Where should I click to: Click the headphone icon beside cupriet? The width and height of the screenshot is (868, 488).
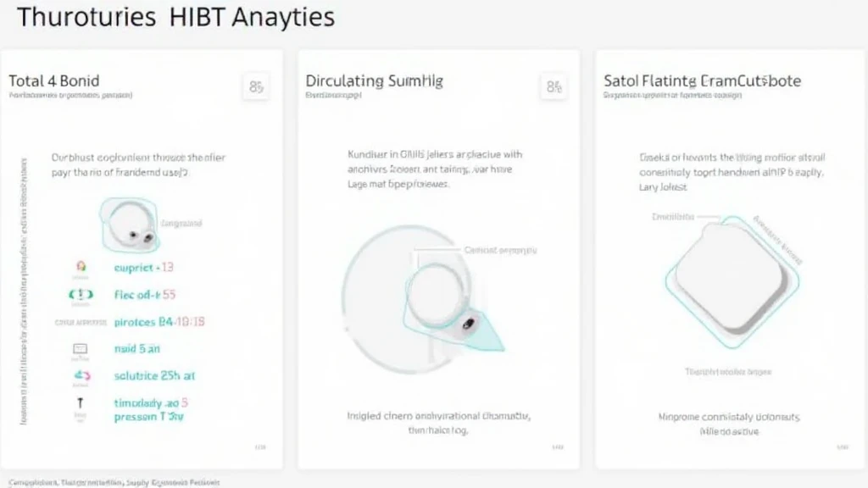point(81,267)
